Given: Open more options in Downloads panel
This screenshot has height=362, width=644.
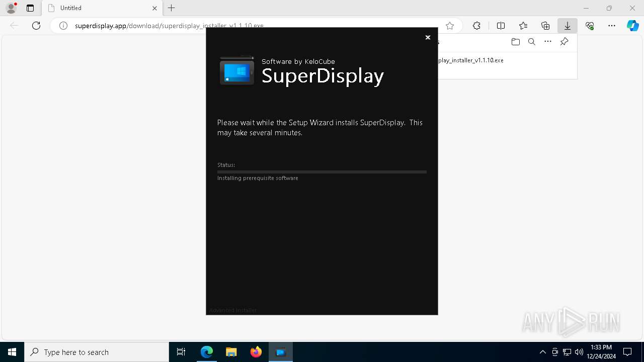Looking at the screenshot, I should point(548,42).
